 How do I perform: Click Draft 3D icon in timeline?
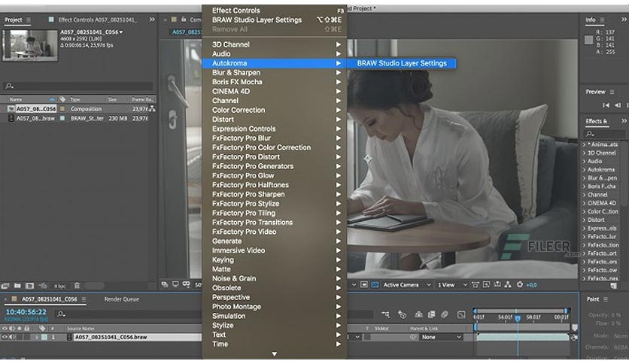pyautogui.click(x=402, y=314)
